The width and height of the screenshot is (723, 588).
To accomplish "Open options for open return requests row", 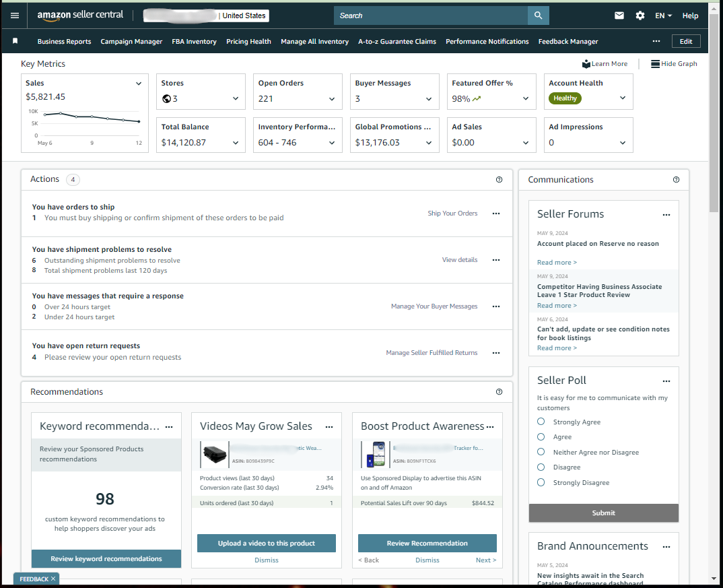I will click(x=496, y=353).
